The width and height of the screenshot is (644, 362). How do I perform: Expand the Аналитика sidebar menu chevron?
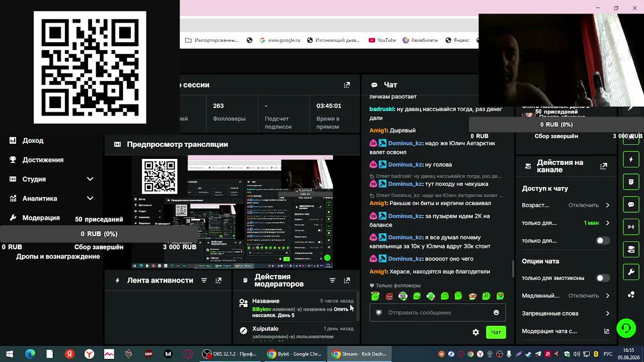tap(90, 199)
